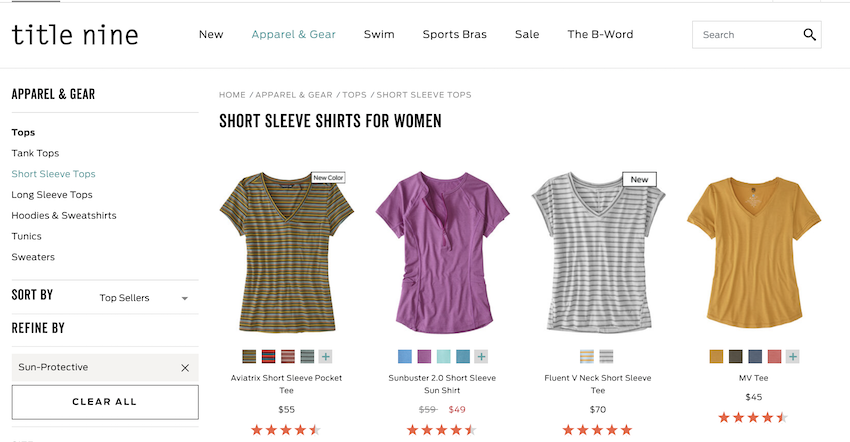This screenshot has height=442, width=850.
Task: Open the Swim menu
Action: [x=379, y=34]
